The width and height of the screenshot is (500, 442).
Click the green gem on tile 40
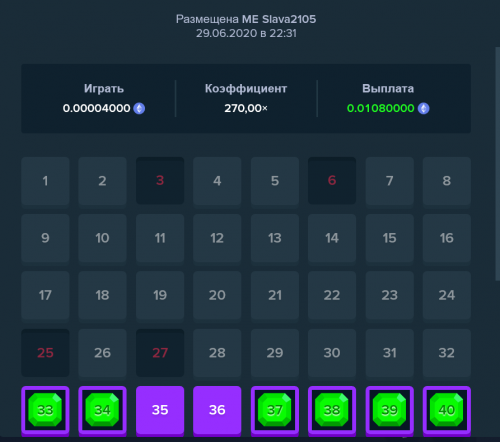click(x=447, y=410)
